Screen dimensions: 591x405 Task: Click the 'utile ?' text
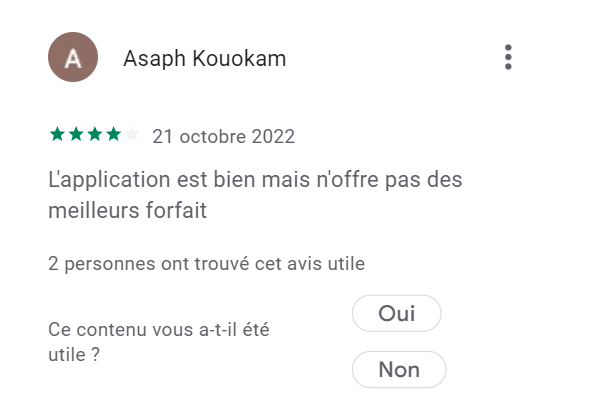(74, 355)
